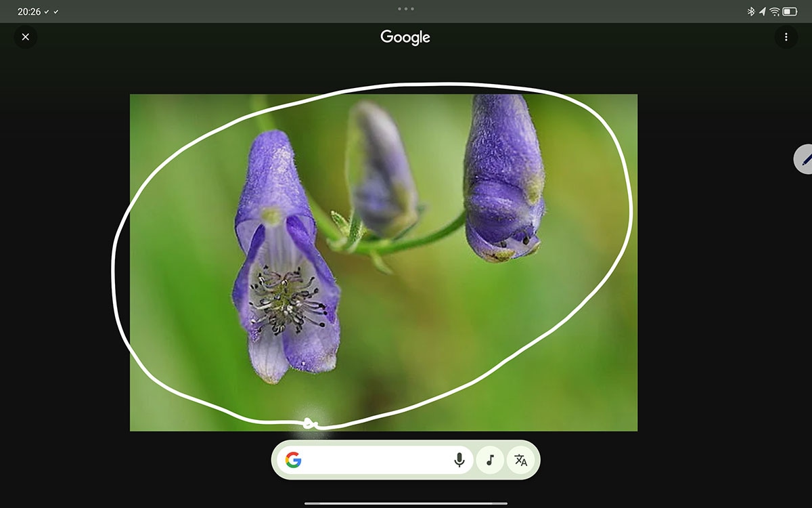Image resolution: width=812 pixels, height=508 pixels.
Task: Close the Circle to Search overlay
Action: (26, 37)
